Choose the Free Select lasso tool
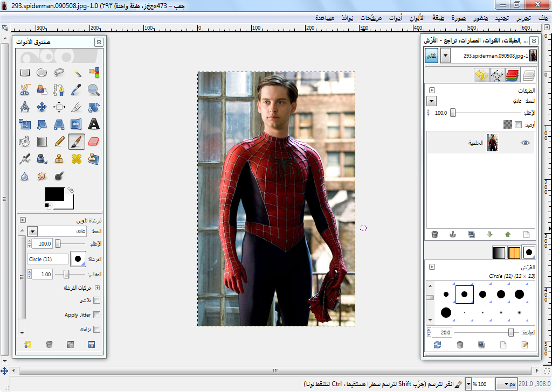The height and width of the screenshot is (392, 552). [x=59, y=73]
